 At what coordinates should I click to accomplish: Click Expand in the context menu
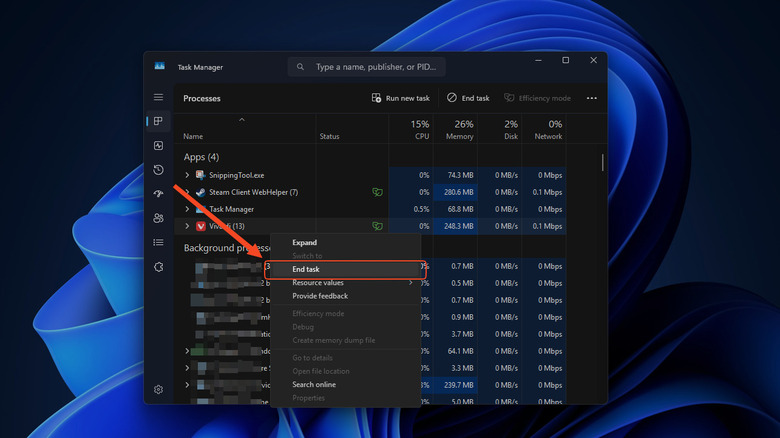point(304,242)
